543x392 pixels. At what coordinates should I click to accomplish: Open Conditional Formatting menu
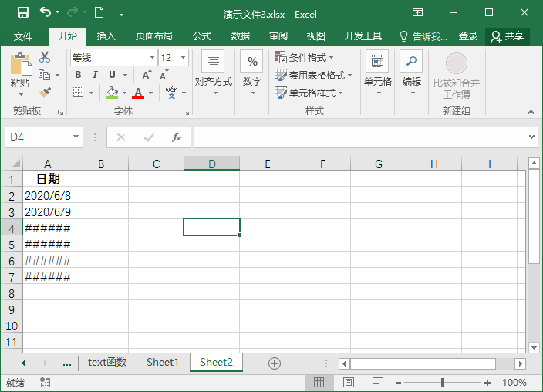[304, 57]
